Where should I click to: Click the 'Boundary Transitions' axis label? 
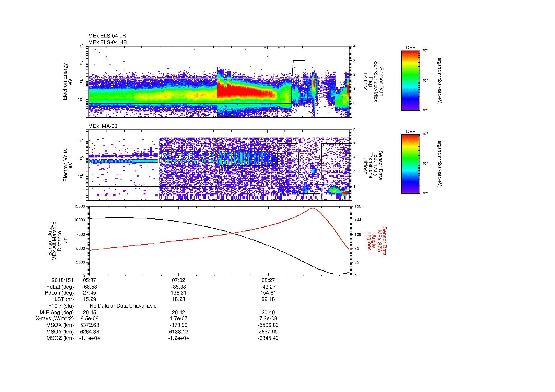pos(373,166)
